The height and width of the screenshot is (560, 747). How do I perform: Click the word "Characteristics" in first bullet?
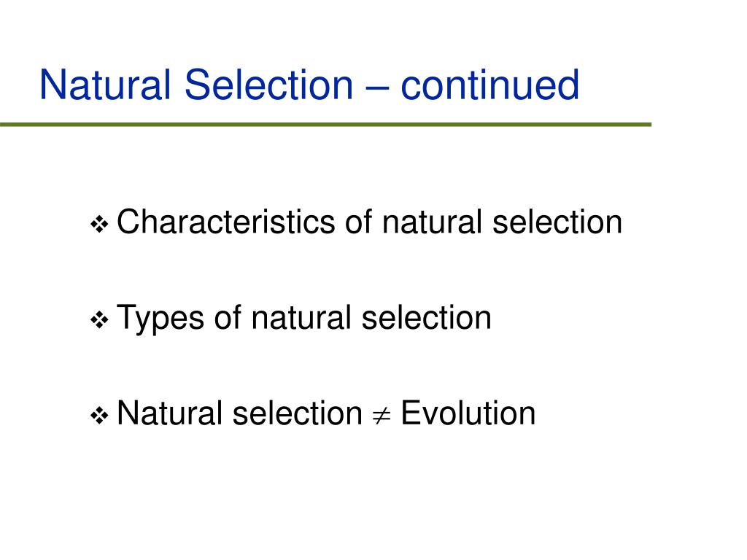click(x=226, y=222)
